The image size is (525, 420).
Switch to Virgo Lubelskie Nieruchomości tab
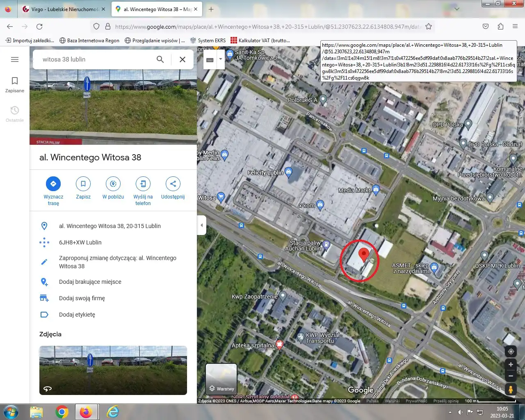click(x=65, y=9)
